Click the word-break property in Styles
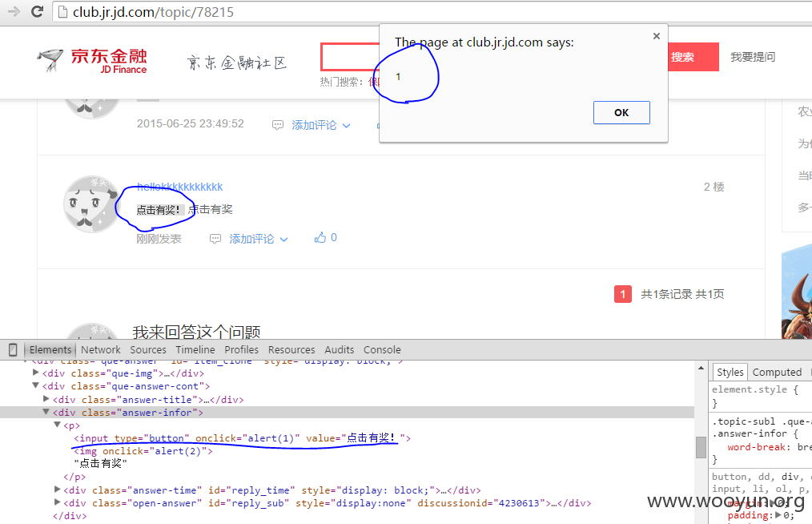 click(756, 447)
